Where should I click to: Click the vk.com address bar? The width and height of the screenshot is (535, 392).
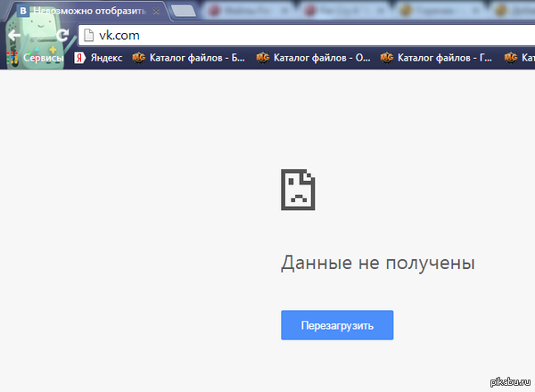(x=303, y=37)
